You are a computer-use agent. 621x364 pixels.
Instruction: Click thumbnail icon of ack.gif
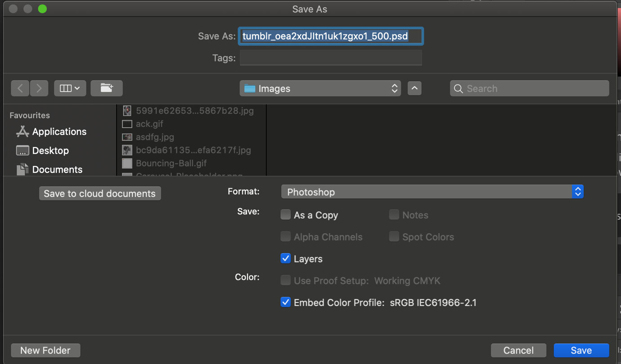coord(127,124)
